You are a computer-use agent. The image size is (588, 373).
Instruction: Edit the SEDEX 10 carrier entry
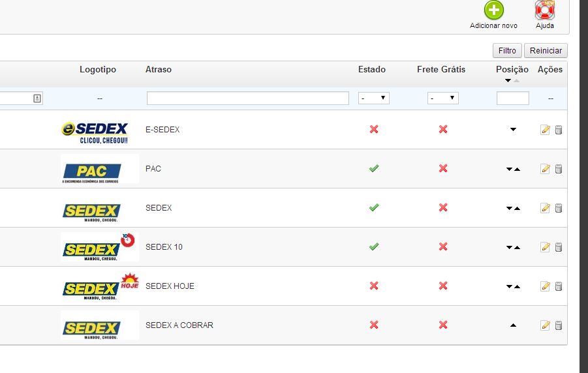coord(545,247)
